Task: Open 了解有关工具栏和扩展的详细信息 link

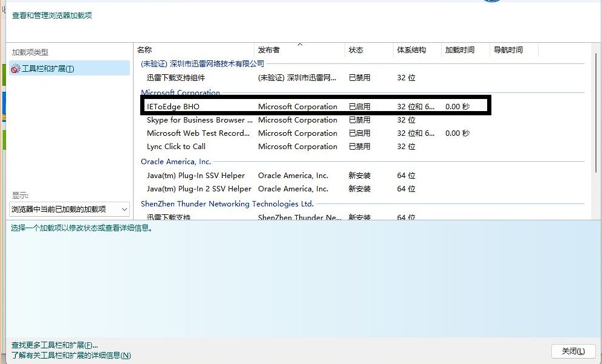Action: pyautogui.click(x=71, y=356)
